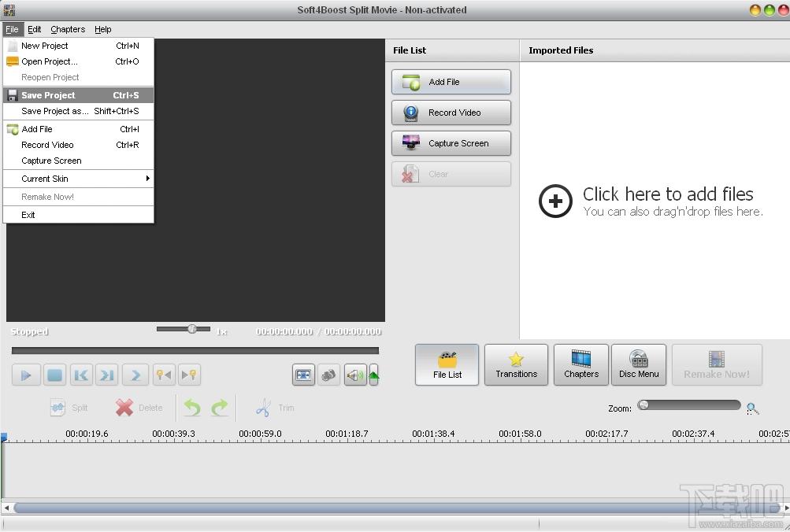Click "You can also drag'n'drop files here."
Screen dimensions: 790x532
[673, 212]
